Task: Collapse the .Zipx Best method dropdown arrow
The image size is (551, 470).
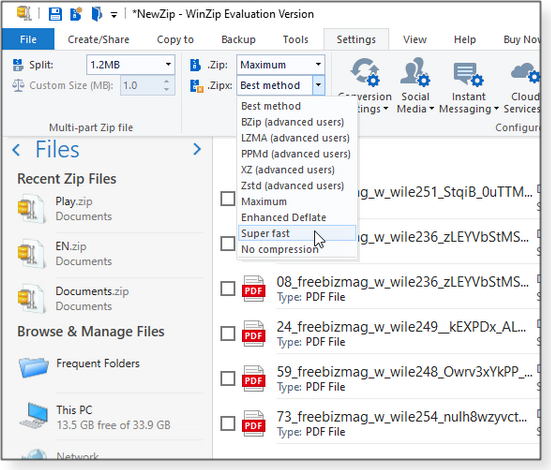Action: pos(318,85)
